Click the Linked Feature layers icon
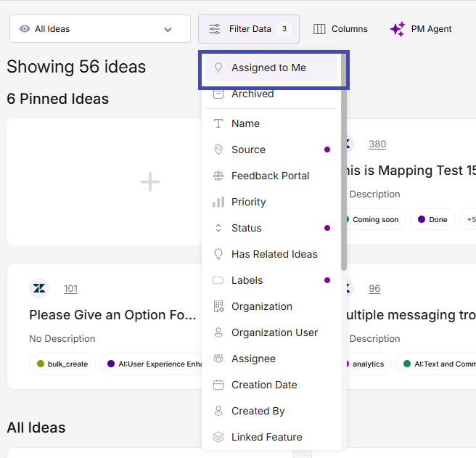476x458 pixels. [218, 437]
